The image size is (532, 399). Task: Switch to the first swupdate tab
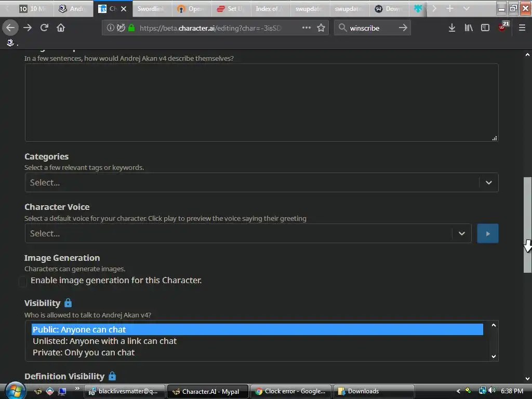[310, 9]
